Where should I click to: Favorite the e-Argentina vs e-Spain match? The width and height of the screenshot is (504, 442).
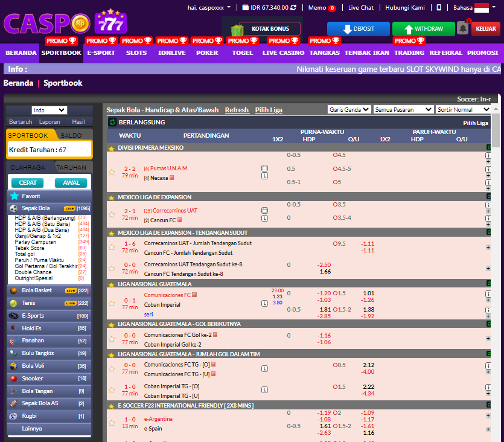point(112,423)
